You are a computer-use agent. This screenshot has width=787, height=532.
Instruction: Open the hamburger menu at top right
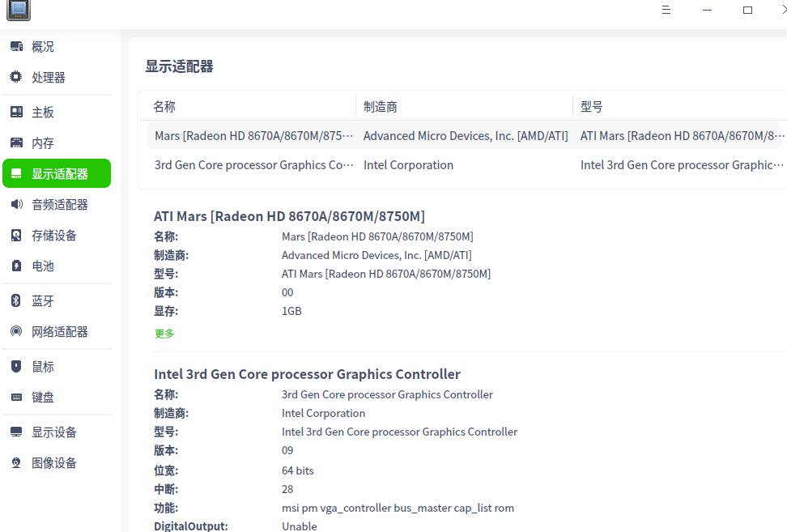[x=666, y=10]
